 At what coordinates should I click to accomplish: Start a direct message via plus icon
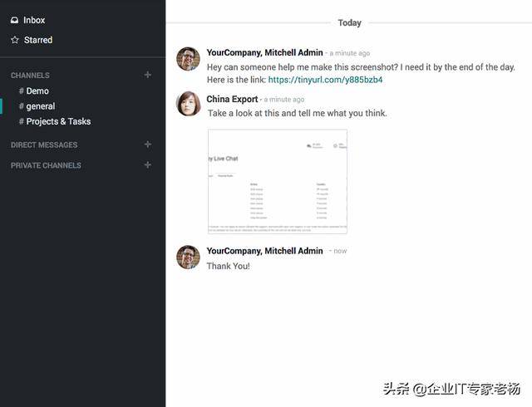click(x=148, y=145)
